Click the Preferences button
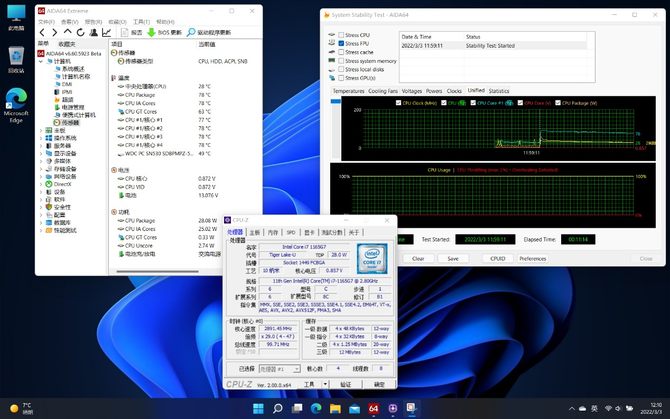The width and height of the screenshot is (670, 419). [532, 258]
